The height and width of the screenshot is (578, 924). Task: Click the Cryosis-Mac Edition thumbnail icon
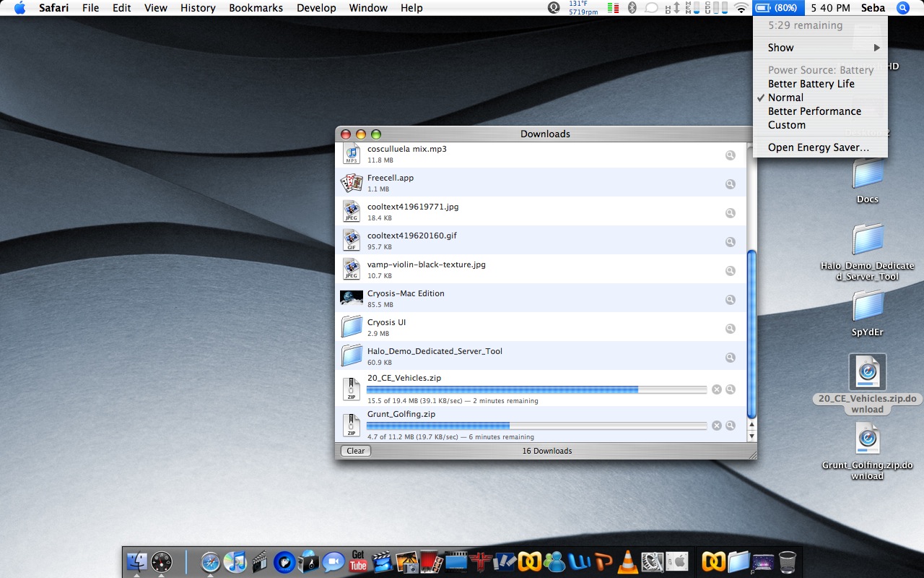pyautogui.click(x=352, y=298)
